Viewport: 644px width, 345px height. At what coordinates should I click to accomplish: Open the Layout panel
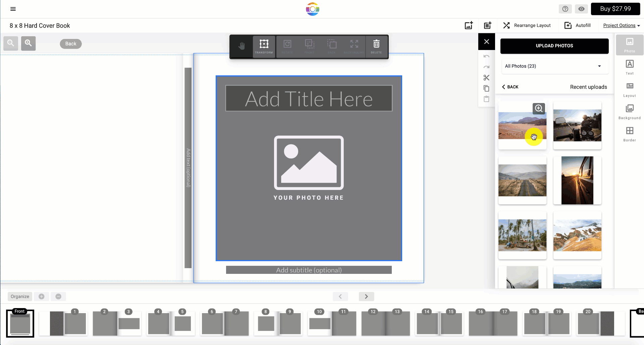[629, 89]
